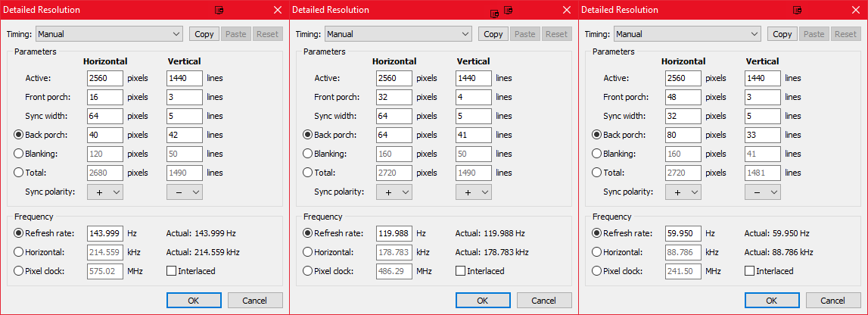Viewport: 868px width, 315px height.
Task: Close the dialog with 59.950 Hz refresh rate
Action: [x=855, y=11]
